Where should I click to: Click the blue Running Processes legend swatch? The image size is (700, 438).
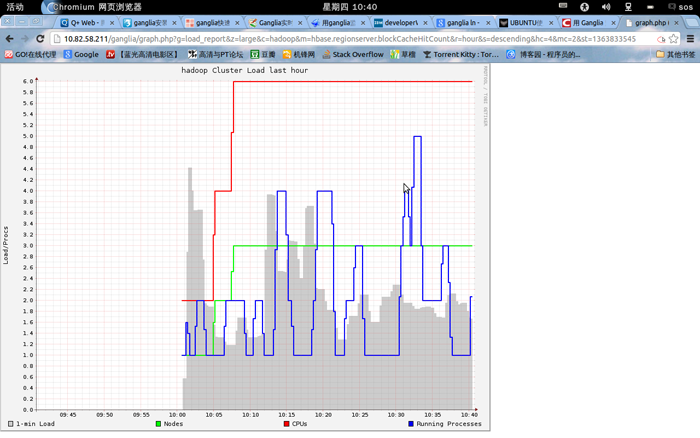[x=411, y=424]
